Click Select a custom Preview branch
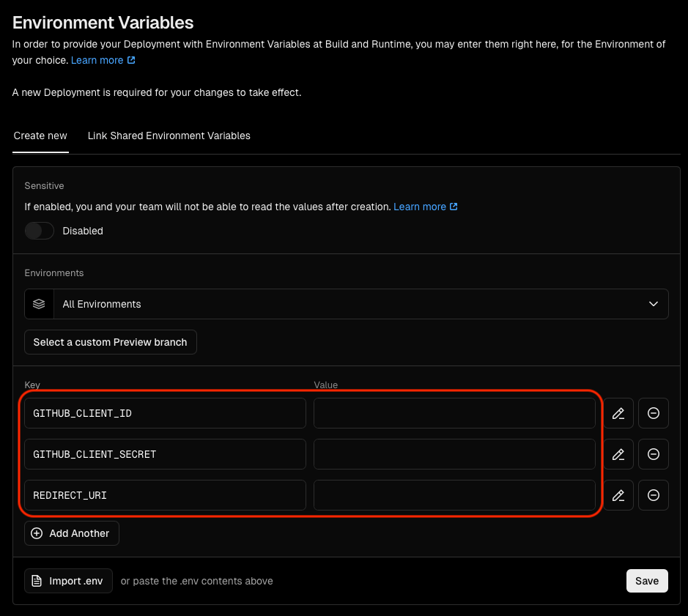Viewport: 688px width, 616px height. coord(110,342)
